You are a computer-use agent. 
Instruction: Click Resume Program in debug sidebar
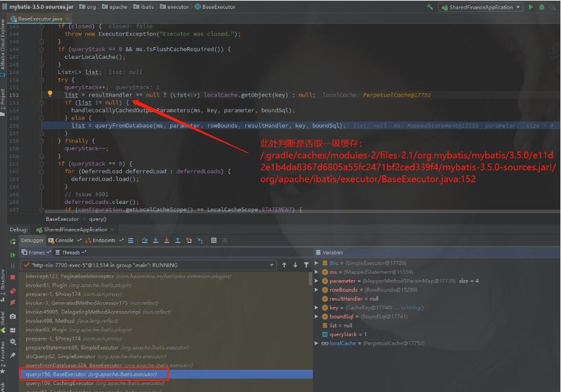pos(13,255)
